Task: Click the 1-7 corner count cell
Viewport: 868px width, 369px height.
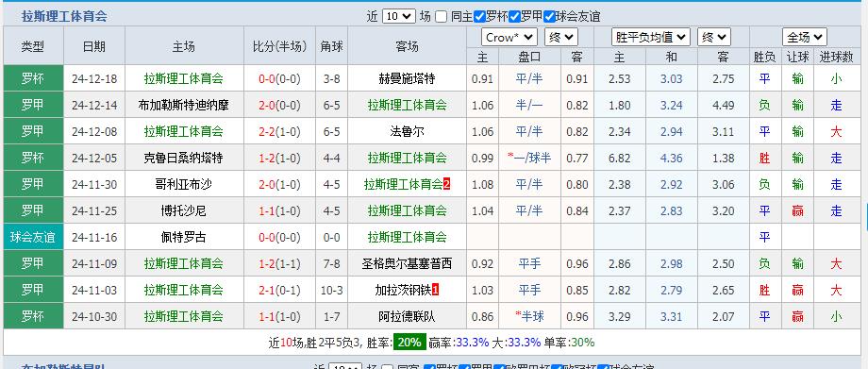Action: point(331,316)
